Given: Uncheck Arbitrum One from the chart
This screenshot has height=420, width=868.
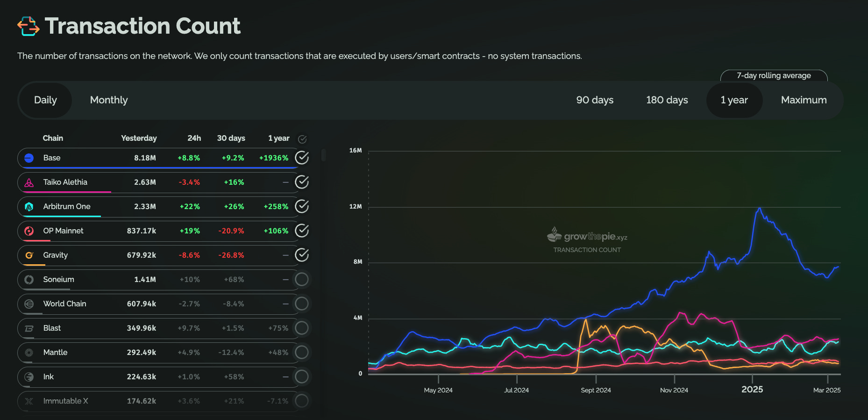Looking at the screenshot, I should pyautogui.click(x=302, y=207).
